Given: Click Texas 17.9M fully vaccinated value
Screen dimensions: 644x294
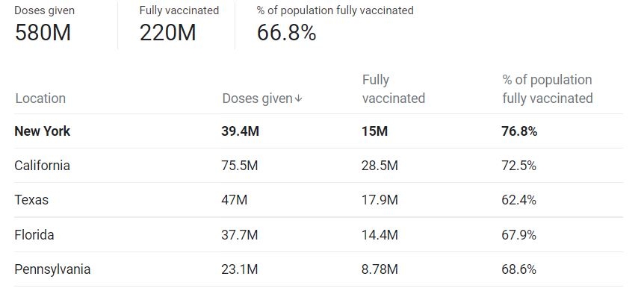Looking at the screenshot, I should [x=380, y=200].
